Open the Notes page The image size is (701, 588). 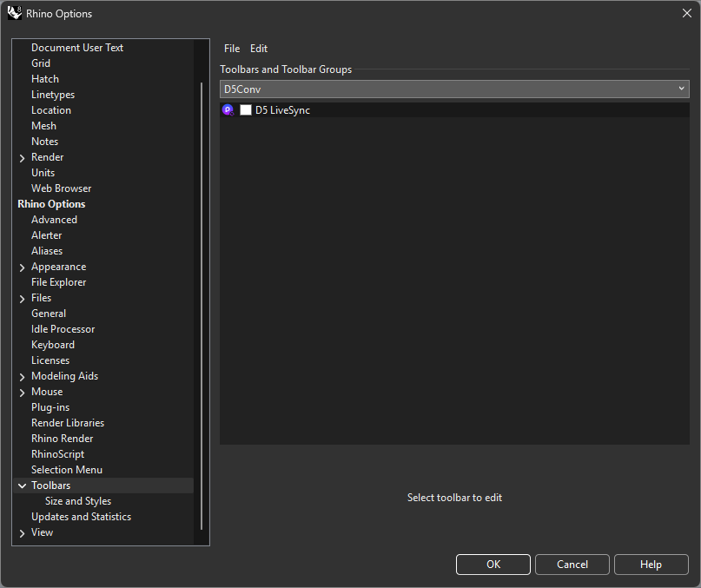(x=44, y=142)
